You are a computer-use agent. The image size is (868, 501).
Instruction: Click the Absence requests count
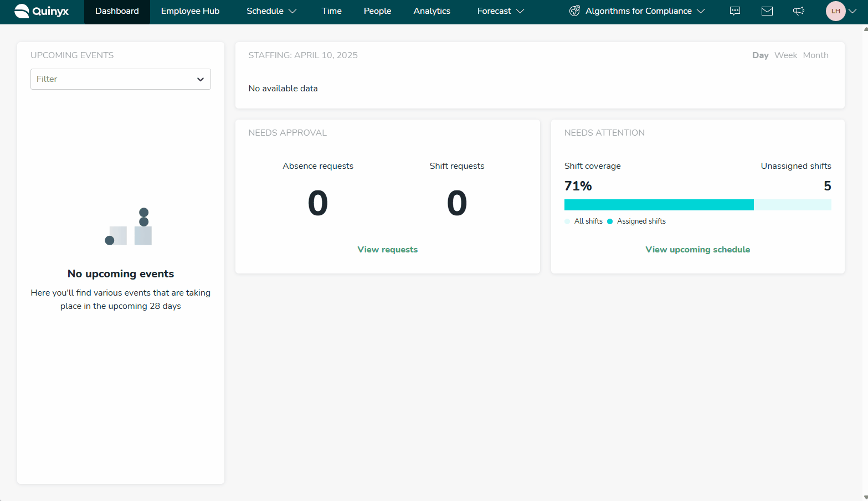click(318, 203)
